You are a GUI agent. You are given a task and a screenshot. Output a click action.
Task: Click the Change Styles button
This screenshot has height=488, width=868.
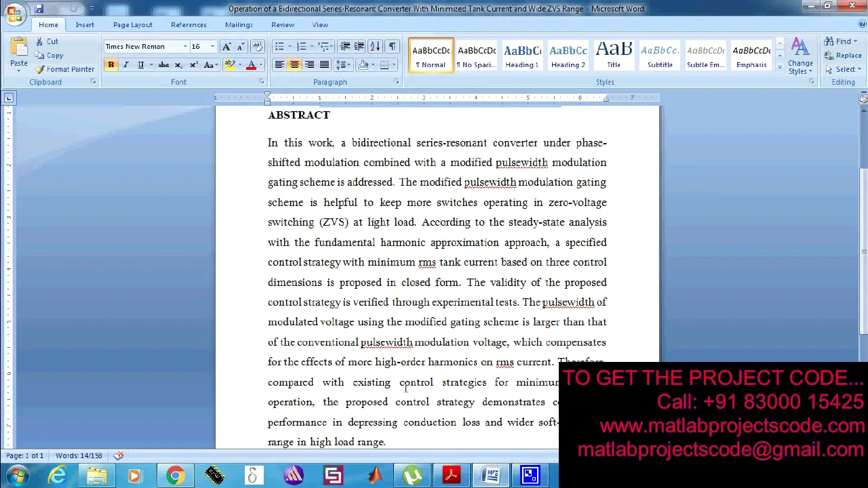tap(800, 57)
